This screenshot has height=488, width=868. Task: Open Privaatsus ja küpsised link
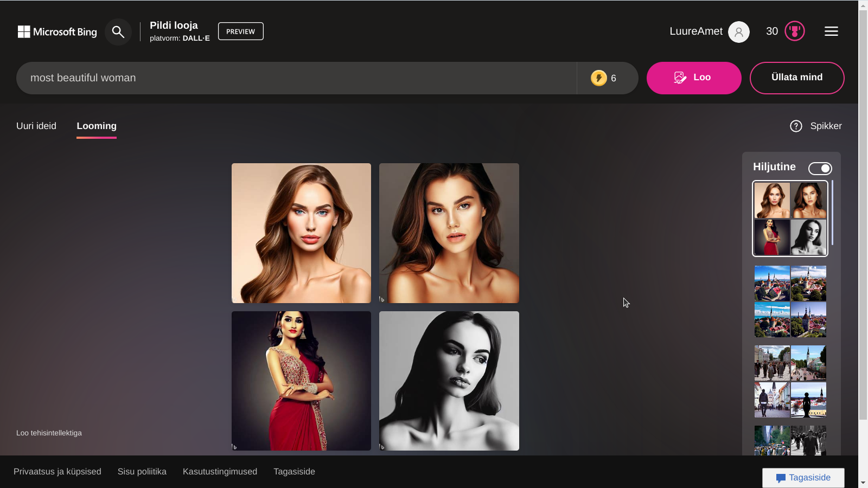[x=58, y=472]
